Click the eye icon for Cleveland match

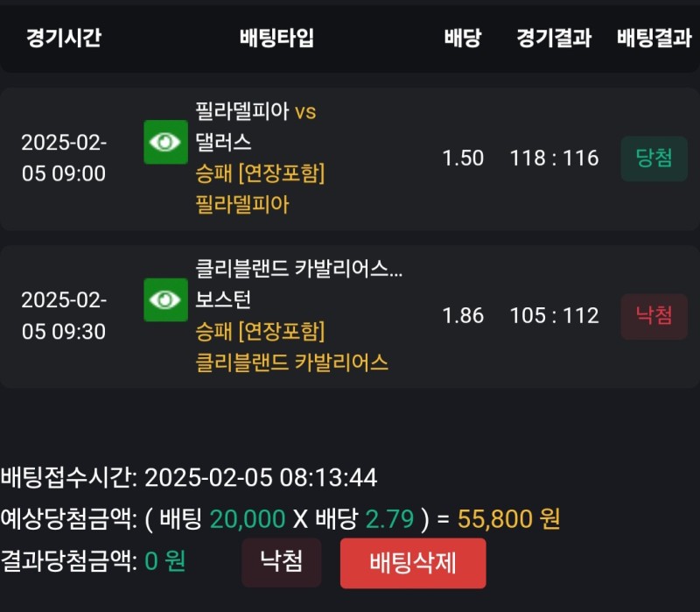[x=165, y=300]
